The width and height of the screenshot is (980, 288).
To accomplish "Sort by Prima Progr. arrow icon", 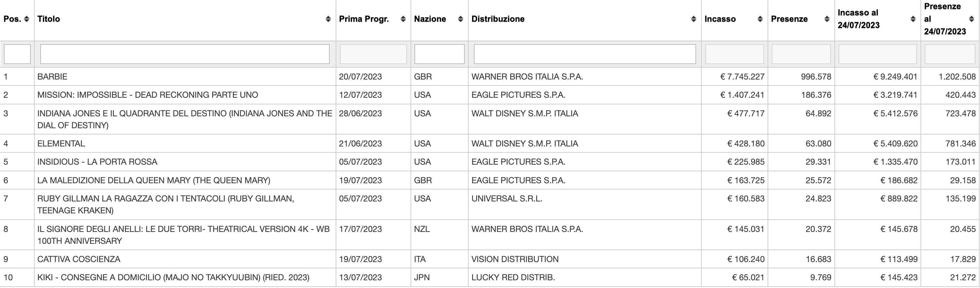I will pos(403,19).
